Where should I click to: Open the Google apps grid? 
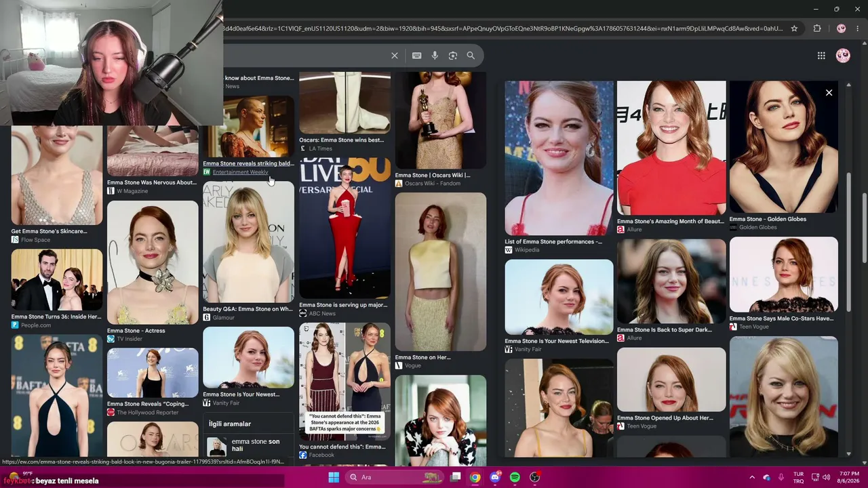[x=821, y=56]
